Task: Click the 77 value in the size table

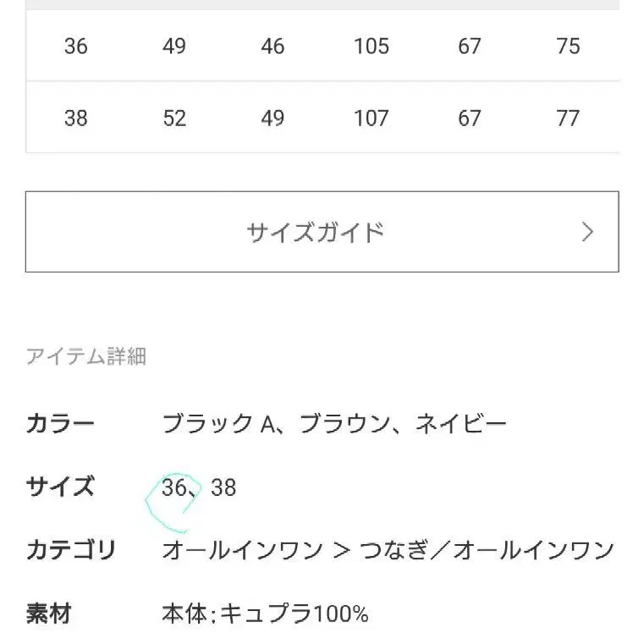Action: (568, 118)
